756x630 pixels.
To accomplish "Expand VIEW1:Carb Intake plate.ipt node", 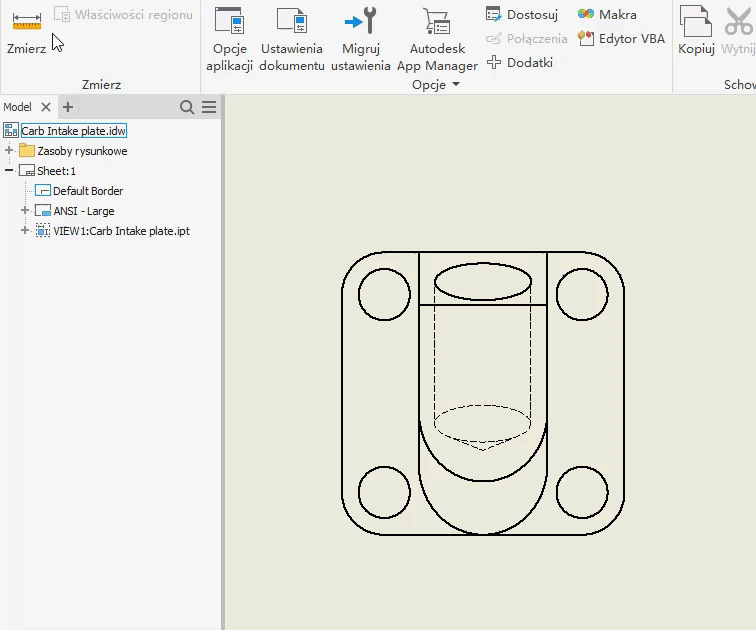I will (26, 231).
